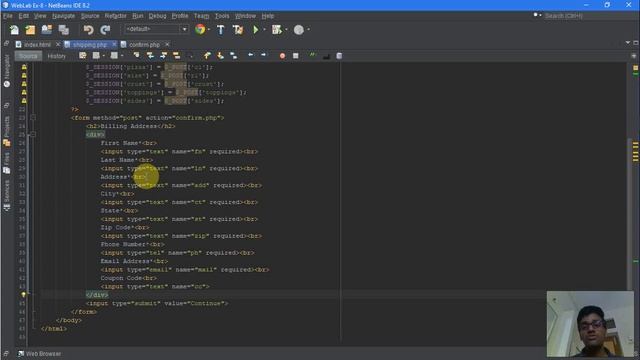Click the Debug Project icon

[276, 29]
